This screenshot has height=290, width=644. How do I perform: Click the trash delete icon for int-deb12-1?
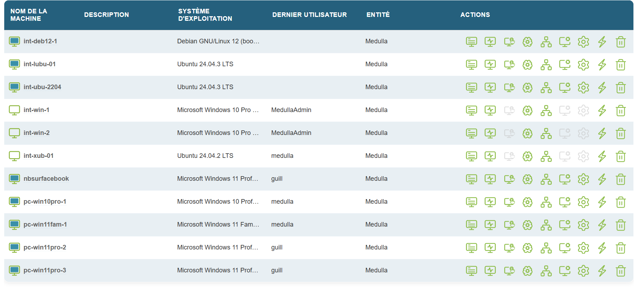[x=620, y=42]
